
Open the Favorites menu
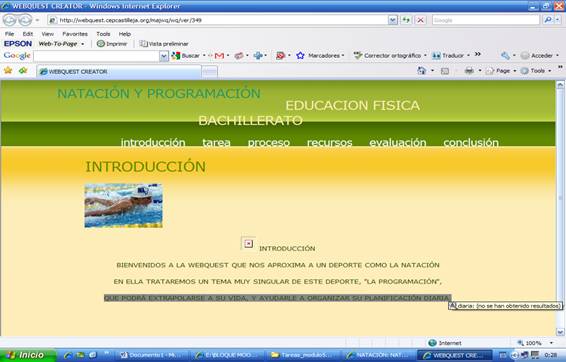click(75, 34)
